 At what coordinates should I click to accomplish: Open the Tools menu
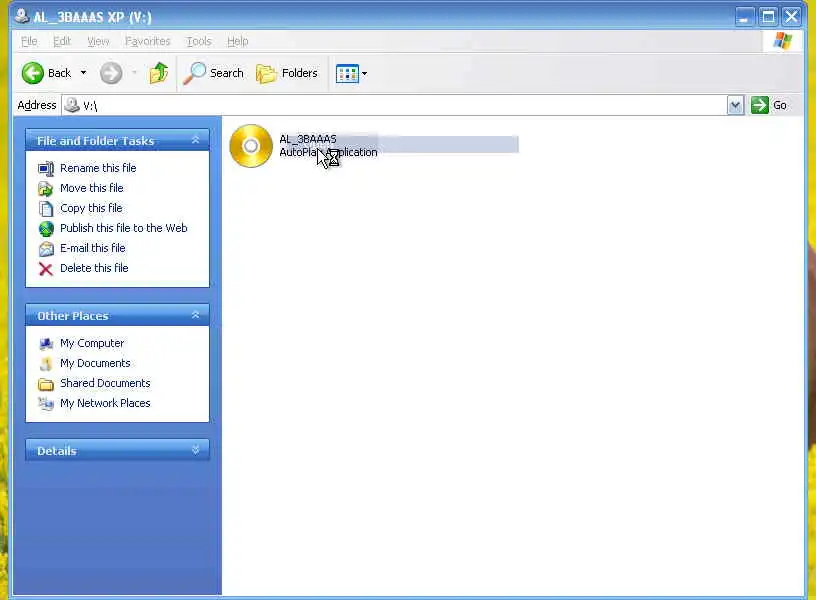point(199,41)
